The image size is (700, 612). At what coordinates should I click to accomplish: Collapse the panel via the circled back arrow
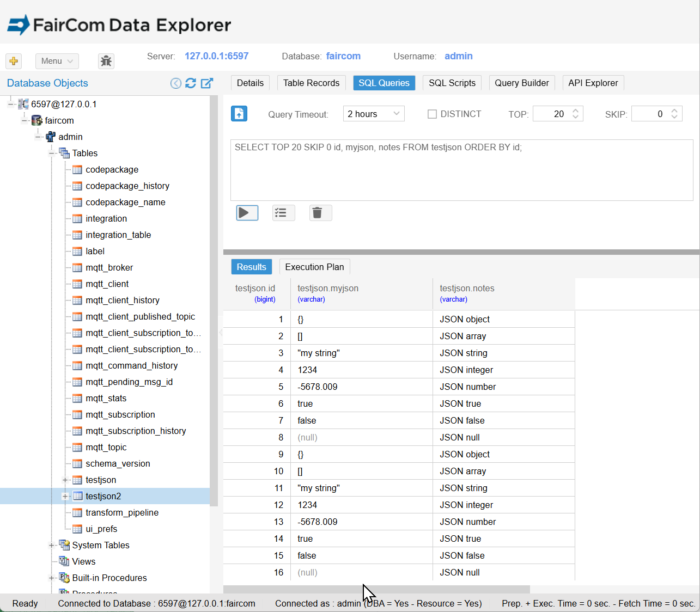coord(175,82)
